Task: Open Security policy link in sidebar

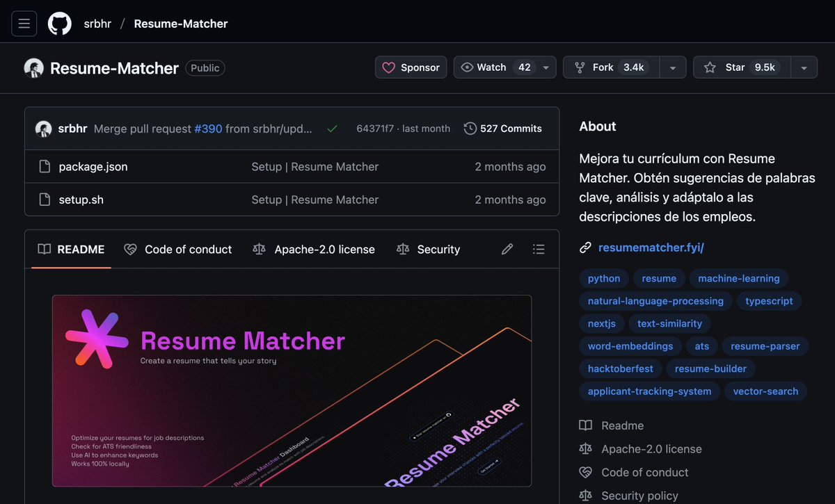Action: click(x=629, y=496)
